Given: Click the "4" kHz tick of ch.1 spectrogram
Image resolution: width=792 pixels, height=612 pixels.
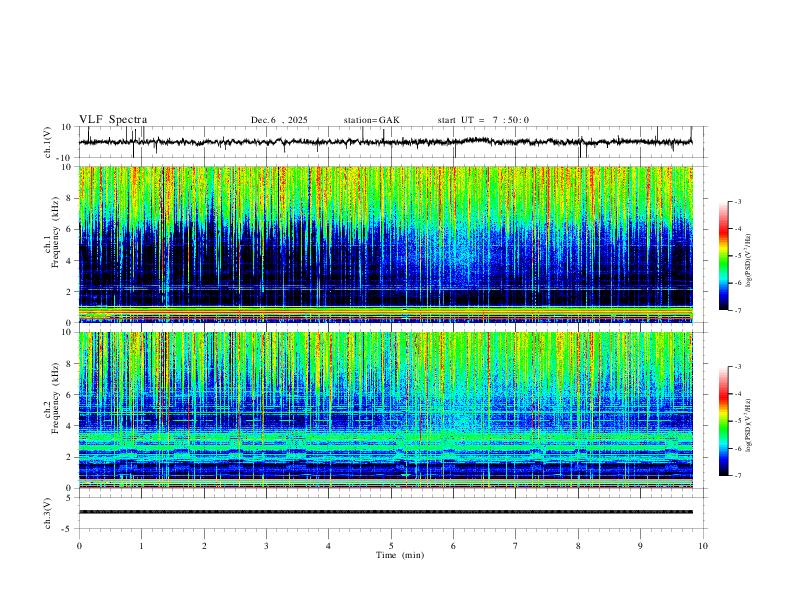Looking at the screenshot, I should [69, 260].
